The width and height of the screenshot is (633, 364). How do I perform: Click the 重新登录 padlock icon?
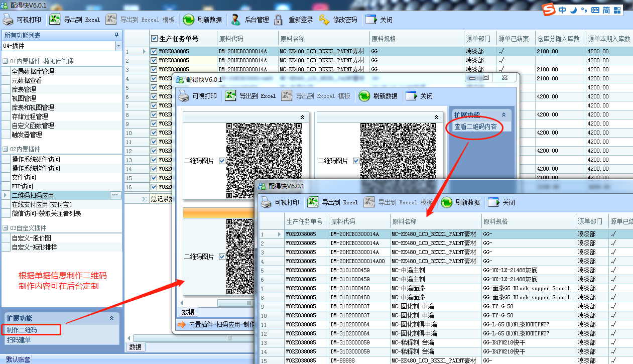pyautogui.click(x=279, y=20)
